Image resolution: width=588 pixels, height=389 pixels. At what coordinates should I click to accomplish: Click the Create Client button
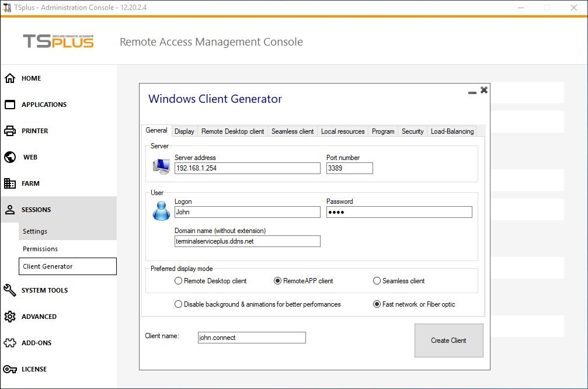coord(448,341)
